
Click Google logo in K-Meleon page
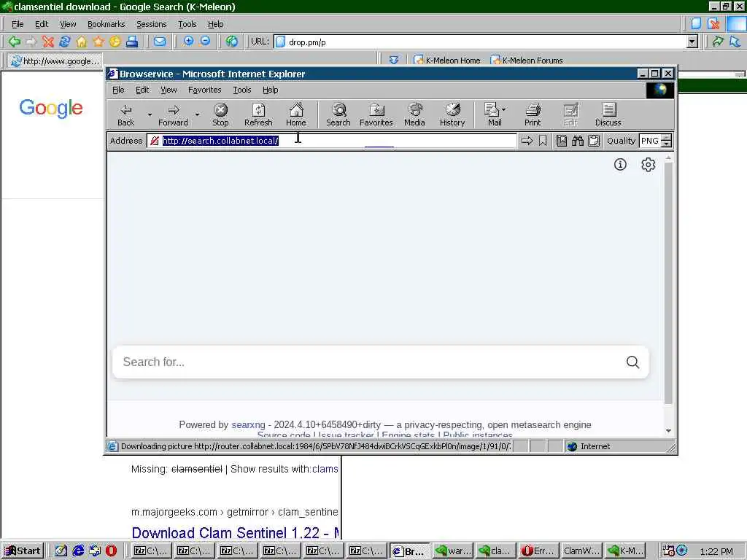[x=51, y=109]
